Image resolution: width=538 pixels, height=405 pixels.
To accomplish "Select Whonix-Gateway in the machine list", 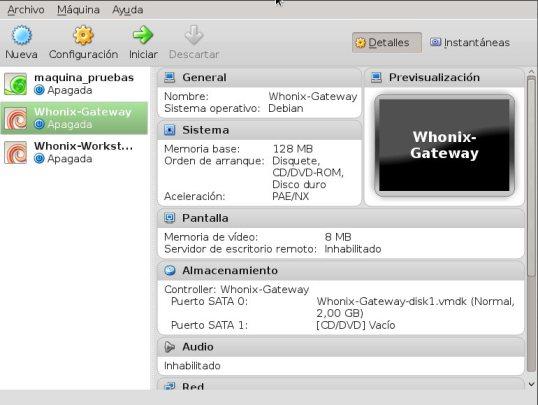I will [74, 118].
